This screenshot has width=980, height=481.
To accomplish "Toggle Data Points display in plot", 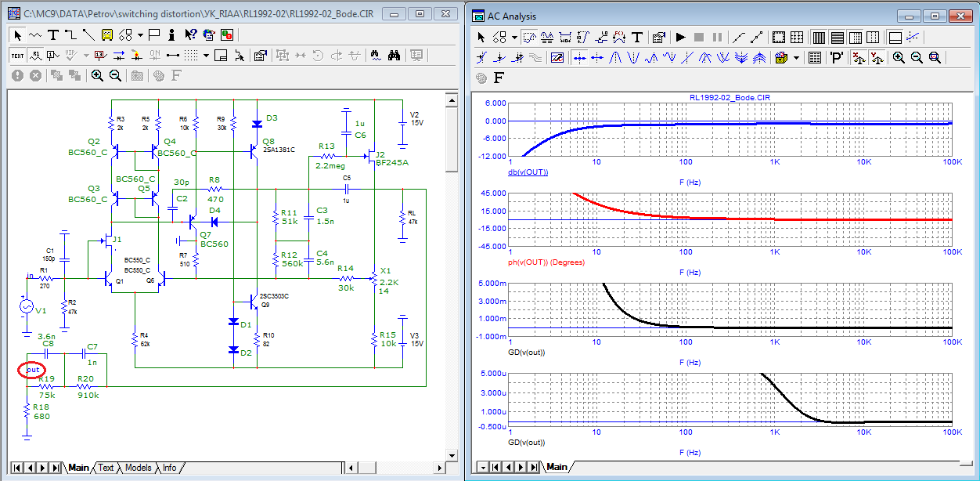I will [x=737, y=37].
